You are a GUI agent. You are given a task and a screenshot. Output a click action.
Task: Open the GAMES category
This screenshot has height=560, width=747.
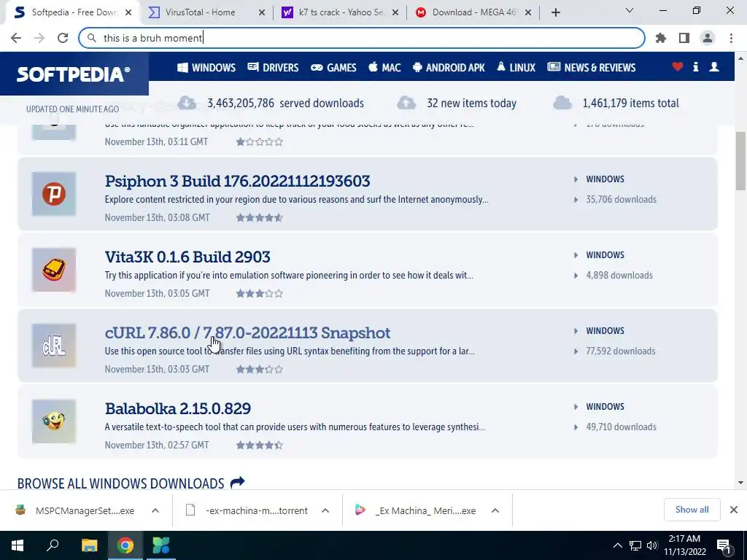point(333,68)
